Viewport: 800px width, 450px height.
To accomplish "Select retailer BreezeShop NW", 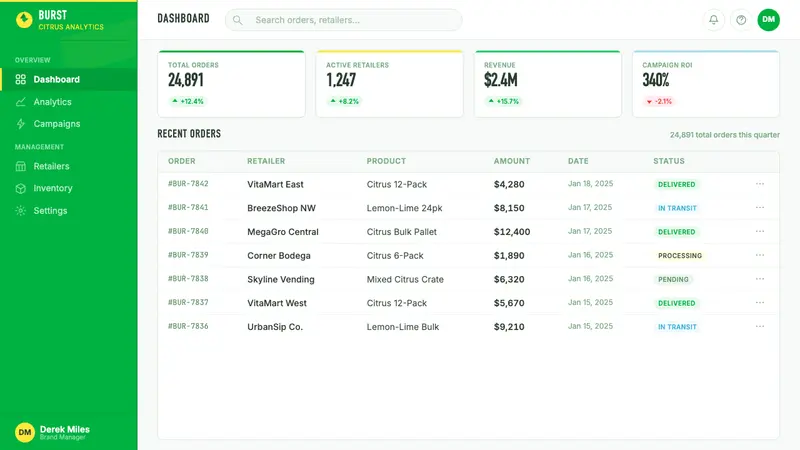I will click(282, 208).
